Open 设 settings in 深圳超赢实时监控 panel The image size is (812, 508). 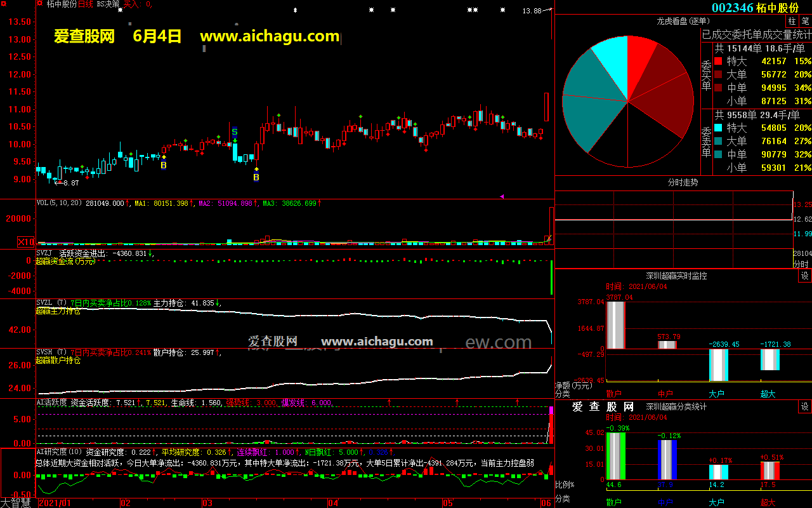[x=805, y=276]
